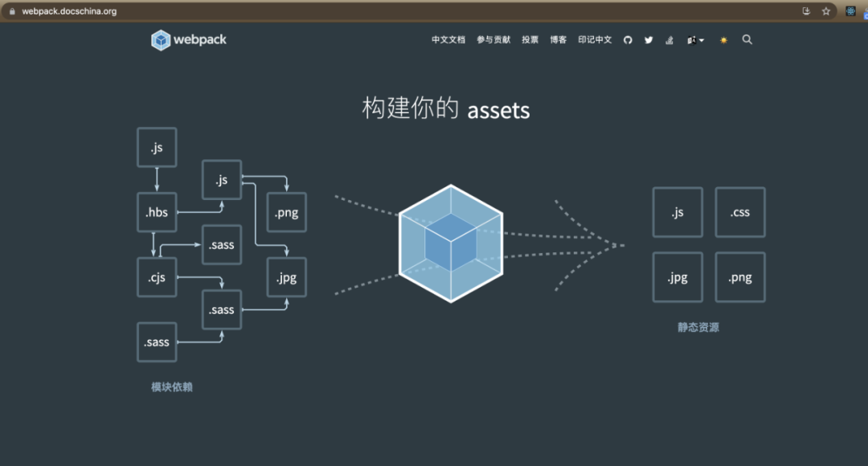Click the .hbs module box

click(x=157, y=213)
